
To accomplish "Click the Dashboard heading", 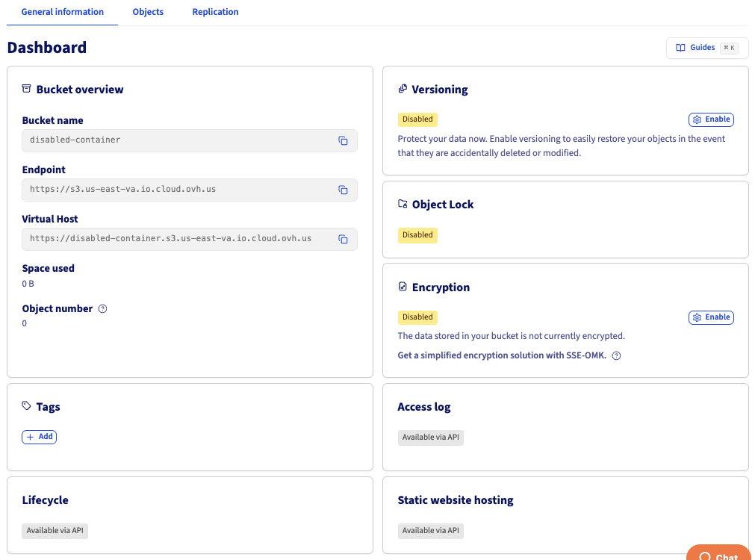I will tap(47, 48).
